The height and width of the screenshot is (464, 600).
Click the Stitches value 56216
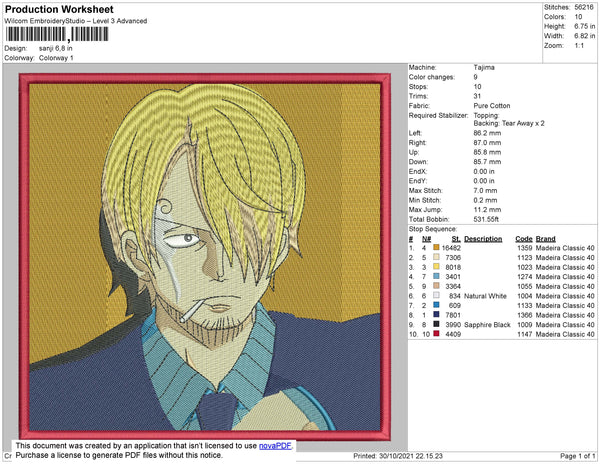tap(584, 7)
